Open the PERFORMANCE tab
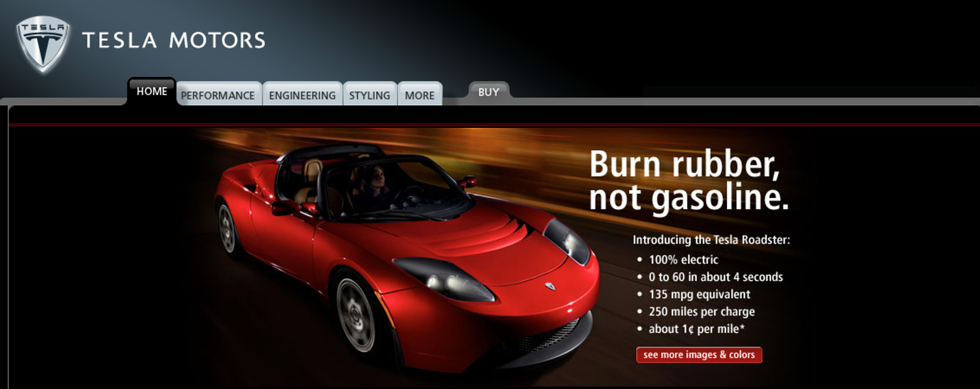980x389 pixels. click(x=218, y=95)
